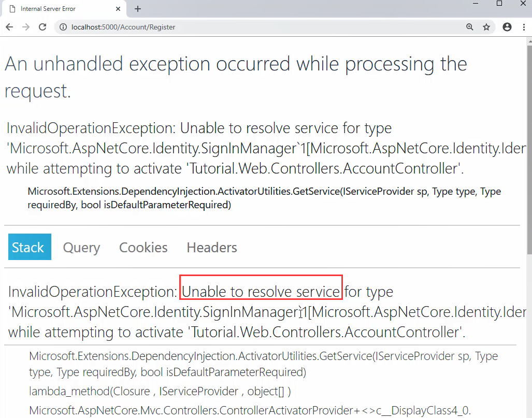Image resolution: width=532 pixels, height=418 pixels.
Task: Click the forward navigation arrow
Action: click(x=26, y=27)
